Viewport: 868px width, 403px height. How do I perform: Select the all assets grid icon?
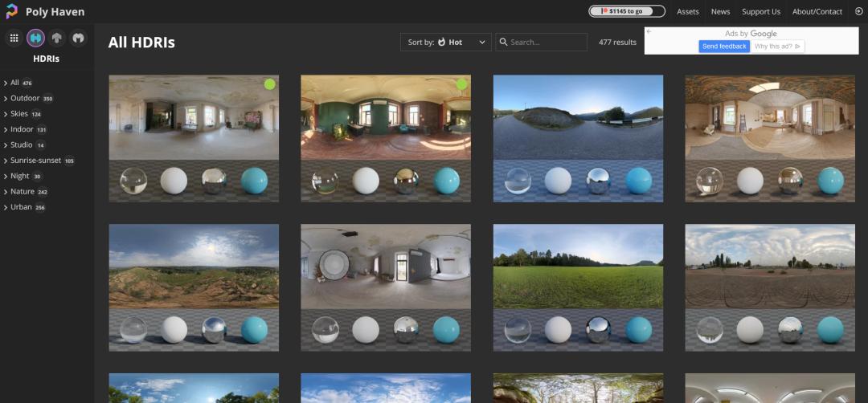(14, 38)
